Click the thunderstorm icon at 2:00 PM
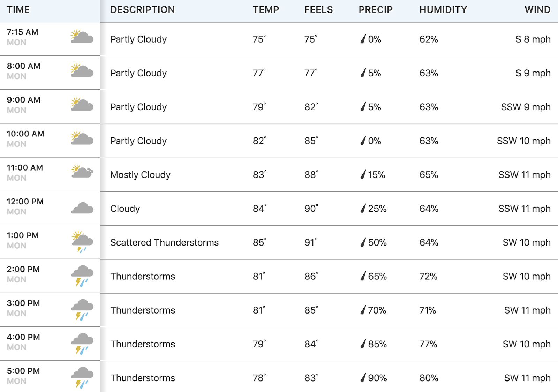This screenshot has width=558, height=392. (82, 276)
